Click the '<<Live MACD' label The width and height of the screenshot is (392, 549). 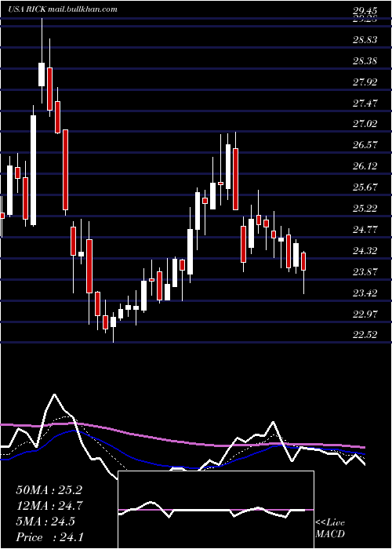tap(330, 528)
